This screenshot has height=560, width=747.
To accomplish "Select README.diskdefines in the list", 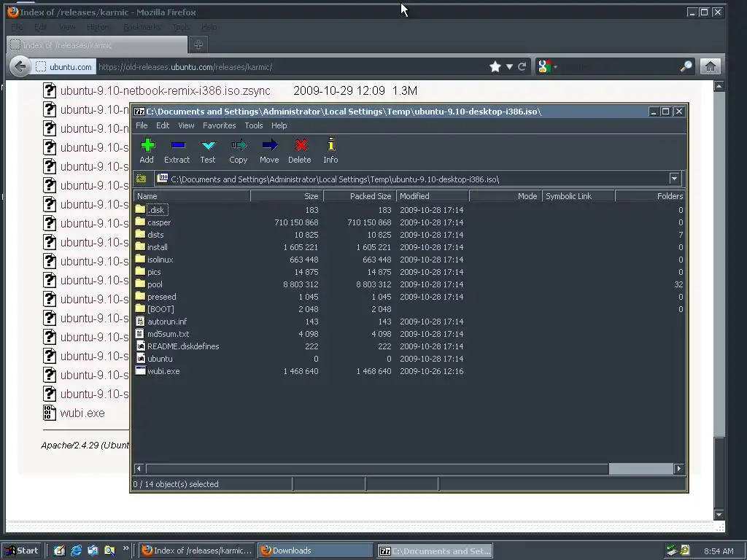I will (x=409, y=346).
